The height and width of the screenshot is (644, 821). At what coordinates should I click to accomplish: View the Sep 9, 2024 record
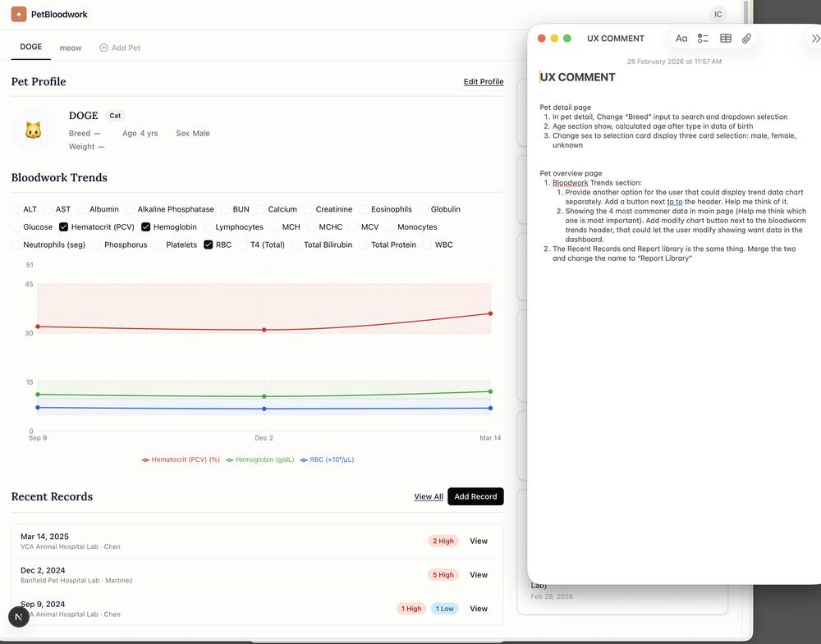pos(479,609)
